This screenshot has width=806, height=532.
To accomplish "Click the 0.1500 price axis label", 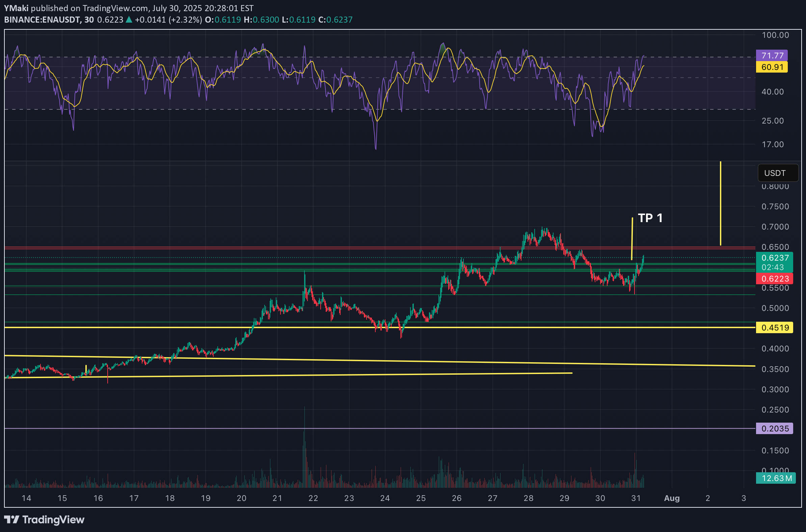I will pyautogui.click(x=775, y=451).
